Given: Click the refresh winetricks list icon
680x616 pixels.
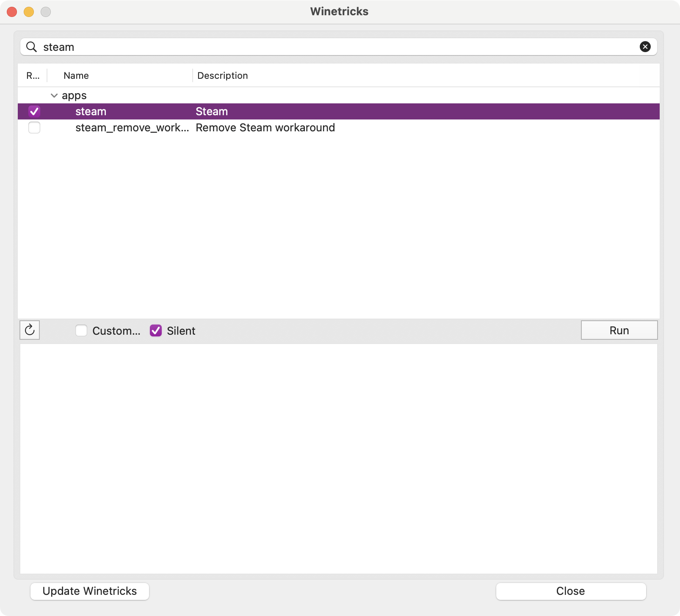Looking at the screenshot, I should click(30, 330).
